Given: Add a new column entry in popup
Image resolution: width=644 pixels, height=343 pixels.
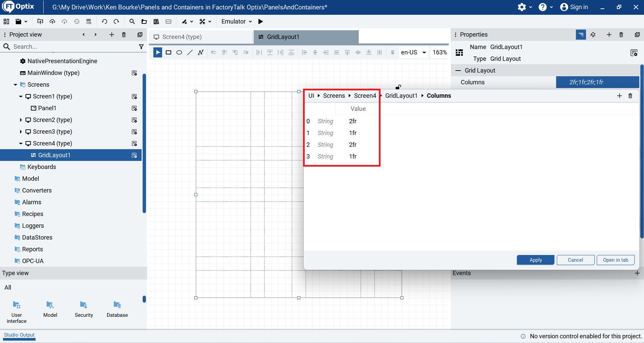Looking at the screenshot, I should (x=620, y=96).
